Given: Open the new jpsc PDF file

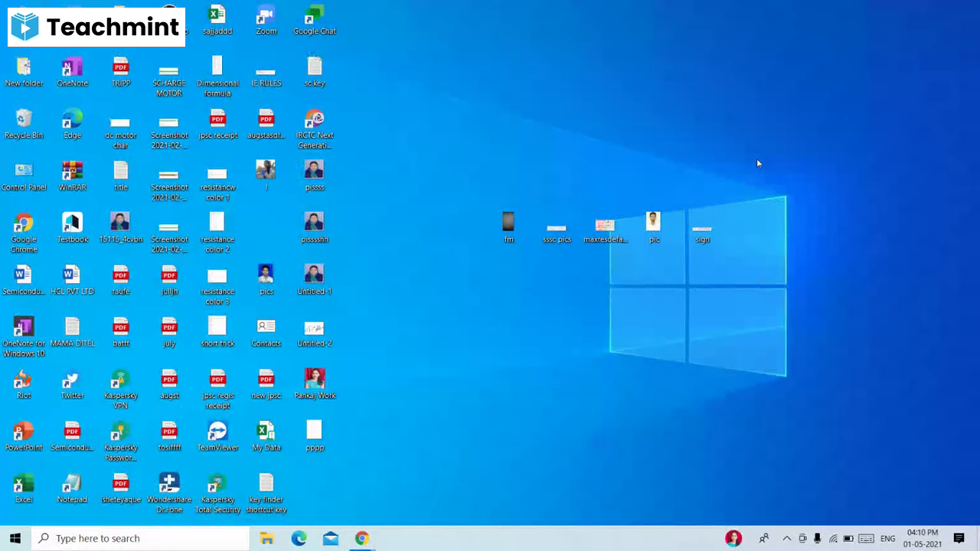Looking at the screenshot, I should (x=266, y=384).
